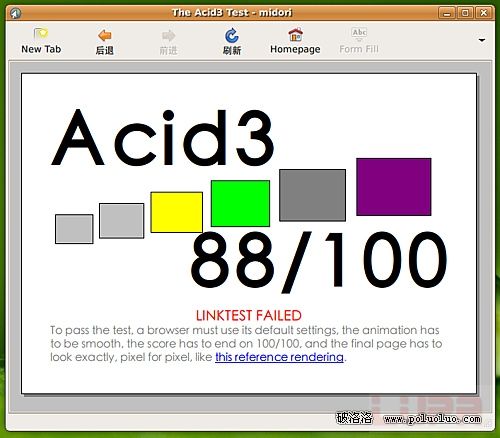Click the Acid3 heading

coord(163,138)
